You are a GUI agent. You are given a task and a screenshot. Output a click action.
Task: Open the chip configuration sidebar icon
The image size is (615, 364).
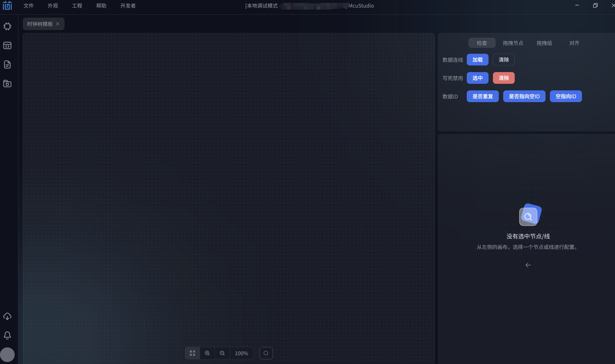tap(7, 26)
